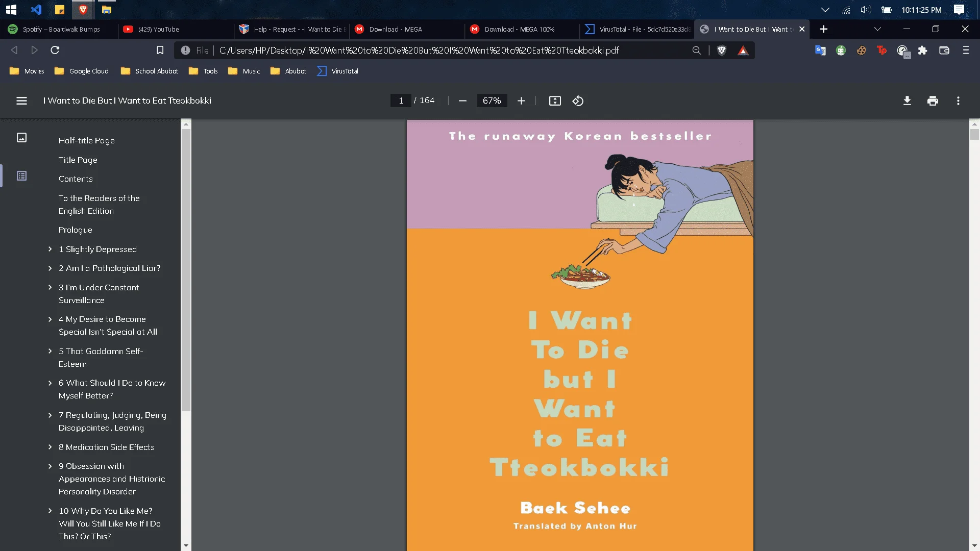Go to Prologue section
980x551 pixels.
76,230
